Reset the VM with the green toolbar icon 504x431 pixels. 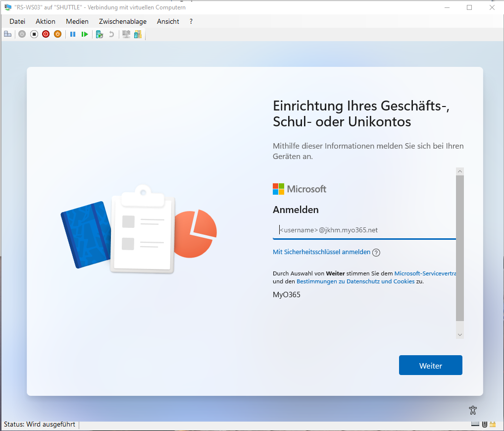click(x=85, y=34)
